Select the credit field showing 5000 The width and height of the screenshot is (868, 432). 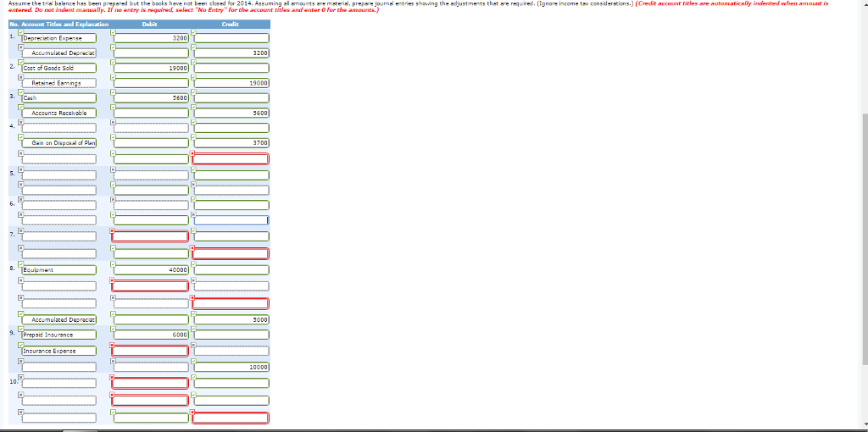[x=231, y=319]
